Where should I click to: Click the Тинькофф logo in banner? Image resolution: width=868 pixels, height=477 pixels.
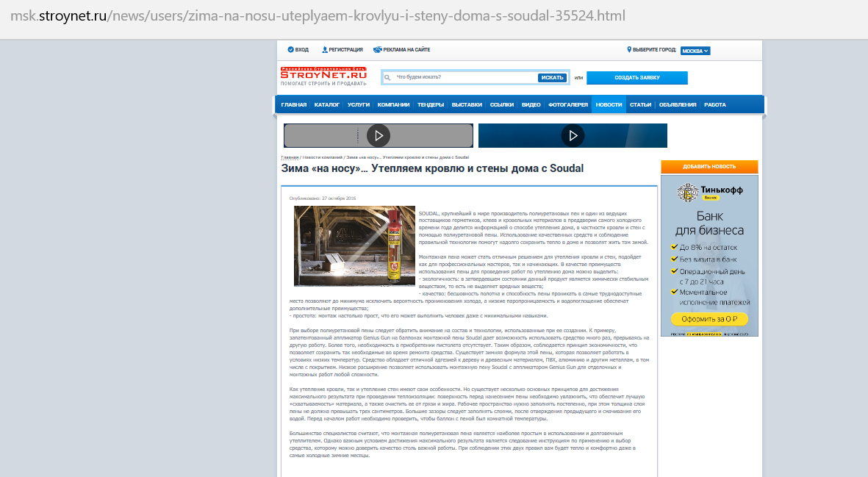click(710, 192)
